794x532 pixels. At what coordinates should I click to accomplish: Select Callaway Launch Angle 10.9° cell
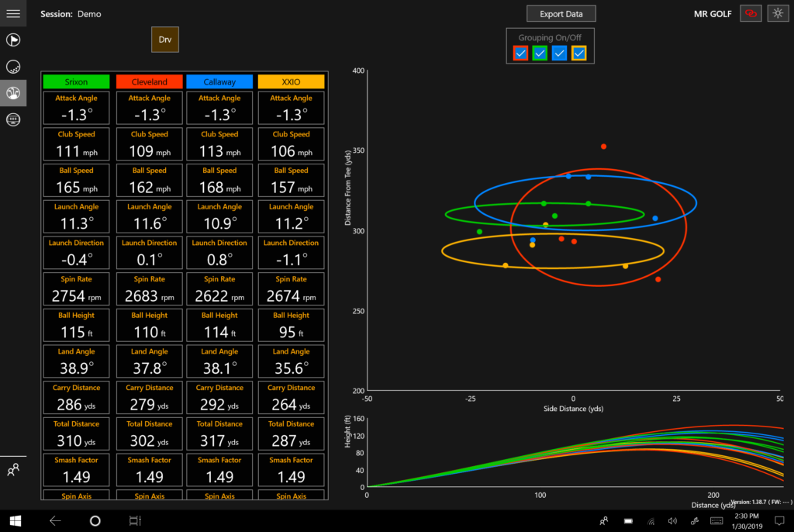(x=219, y=216)
